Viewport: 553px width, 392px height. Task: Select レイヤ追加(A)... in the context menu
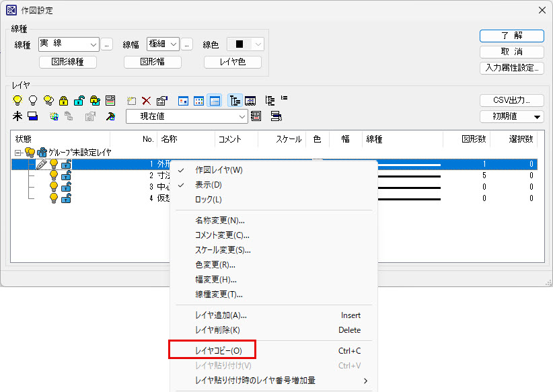(x=274, y=315)
